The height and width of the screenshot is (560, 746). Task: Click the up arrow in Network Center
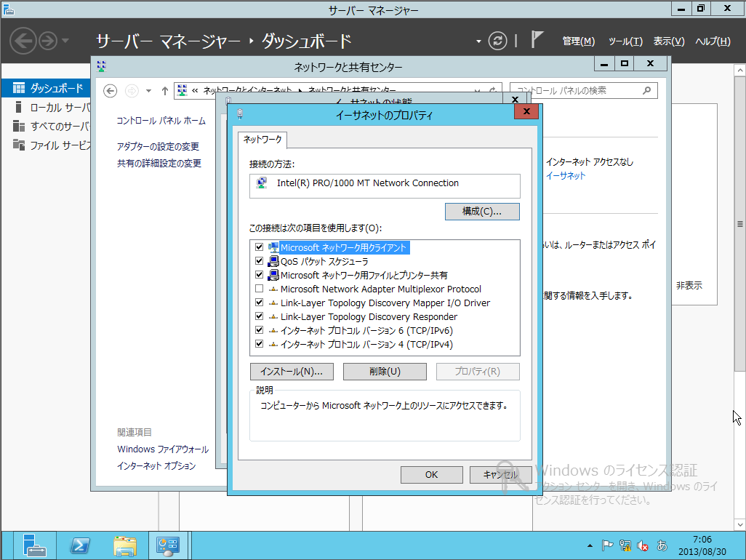[165, 91]
